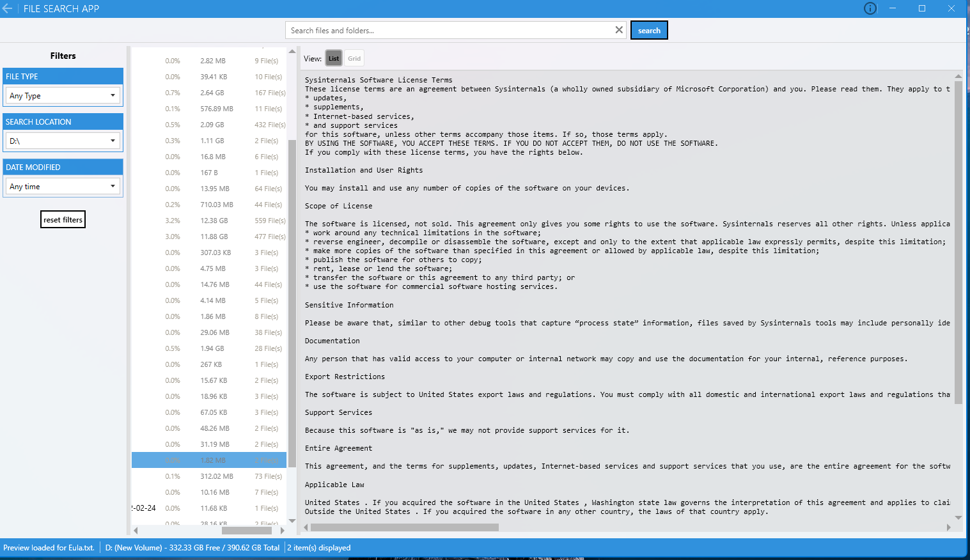Click results list scroll up arrow
The image size is (970, 560).
pyautogui.click(x=292, y=51)
